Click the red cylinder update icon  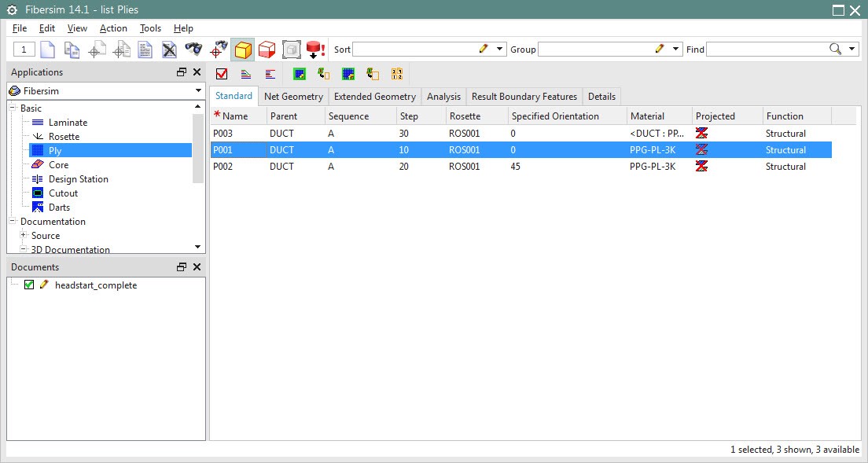(x=314, y=49)
